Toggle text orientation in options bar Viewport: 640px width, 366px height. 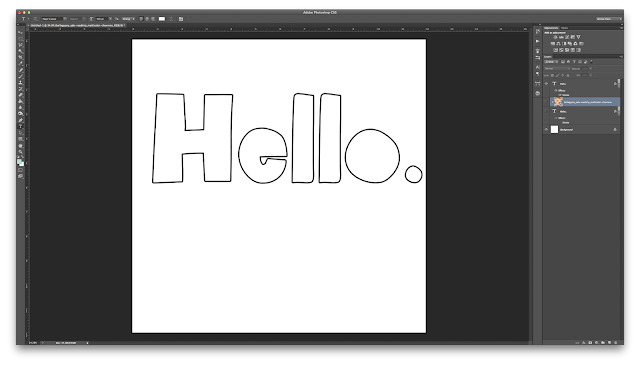coord(36,19)
